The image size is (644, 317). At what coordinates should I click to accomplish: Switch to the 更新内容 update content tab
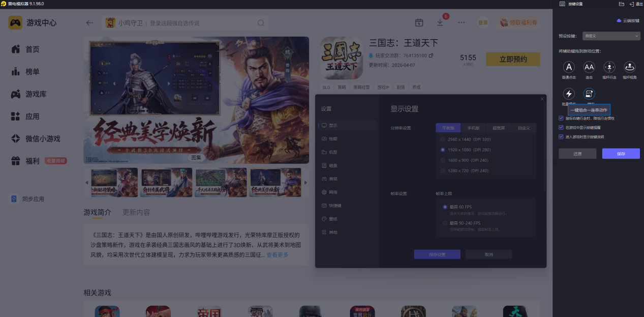136,212
